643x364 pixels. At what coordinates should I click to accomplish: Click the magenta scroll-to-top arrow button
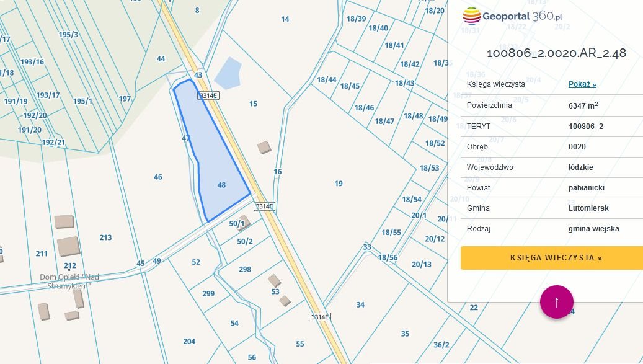[x=557, y=302]
